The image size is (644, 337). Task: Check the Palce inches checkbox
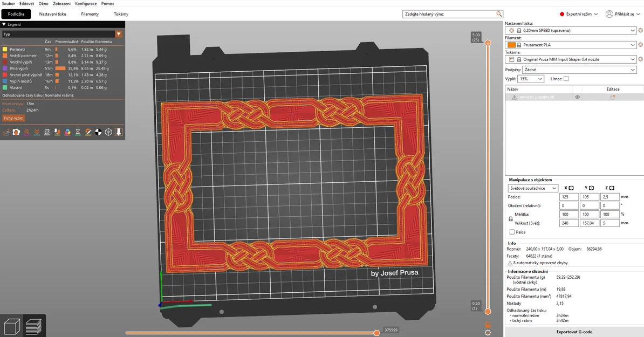[x=512, y=232]
